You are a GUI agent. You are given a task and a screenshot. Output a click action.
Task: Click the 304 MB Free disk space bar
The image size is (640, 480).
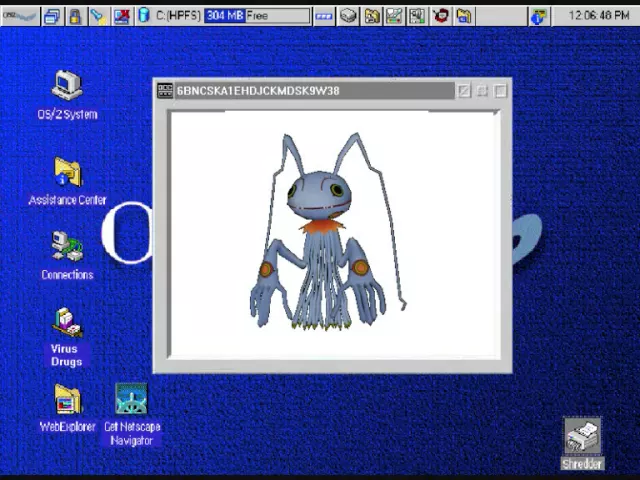[257, 16]
